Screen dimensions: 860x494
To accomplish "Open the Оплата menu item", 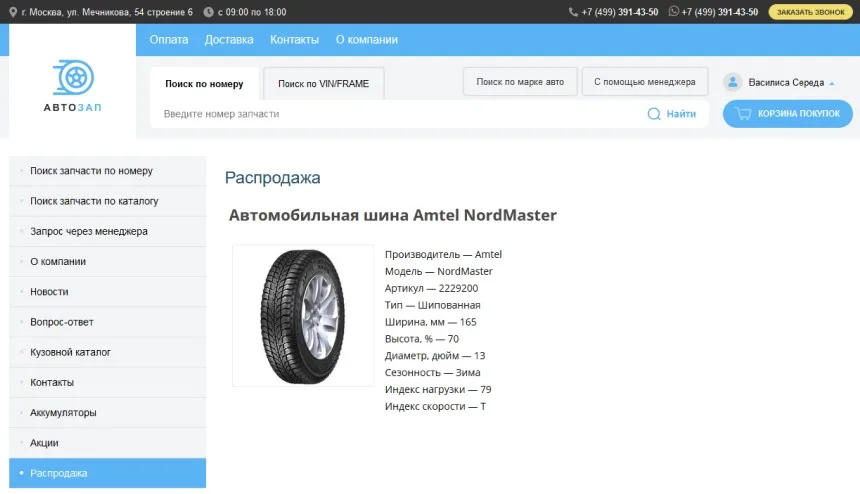I will [x=169, y=39].
